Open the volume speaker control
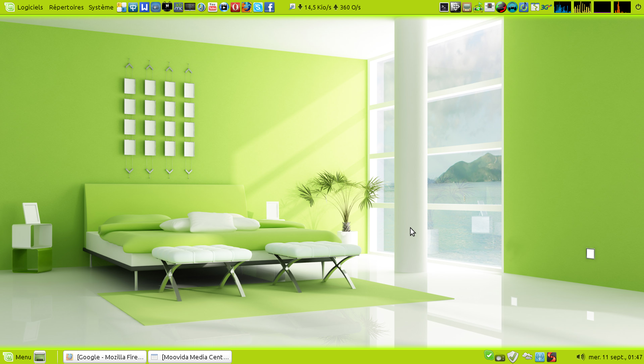 point(581,357)
